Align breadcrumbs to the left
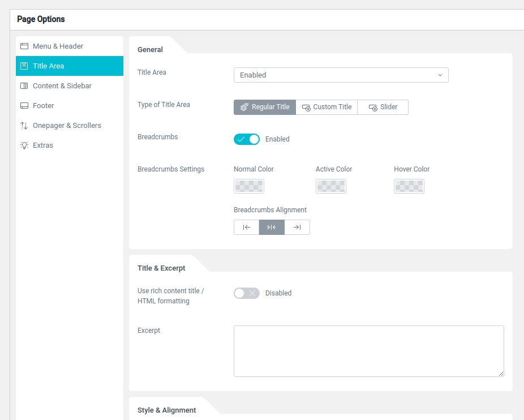 (246, 227)
